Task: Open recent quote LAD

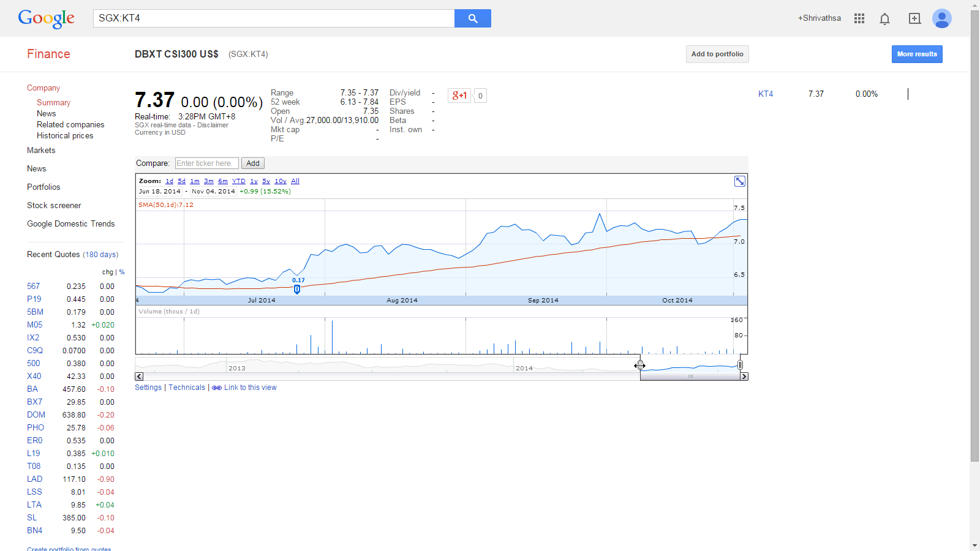Action: [x=35, y=479]
